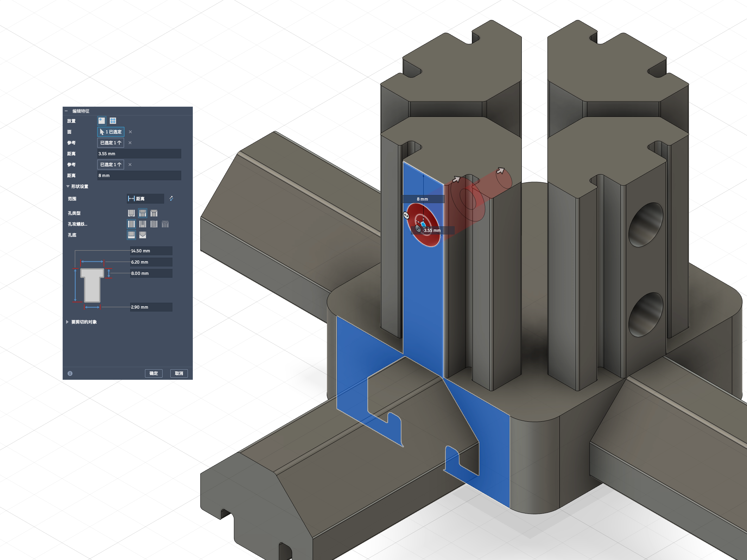Clear the second 参考 reference selection

130,165
